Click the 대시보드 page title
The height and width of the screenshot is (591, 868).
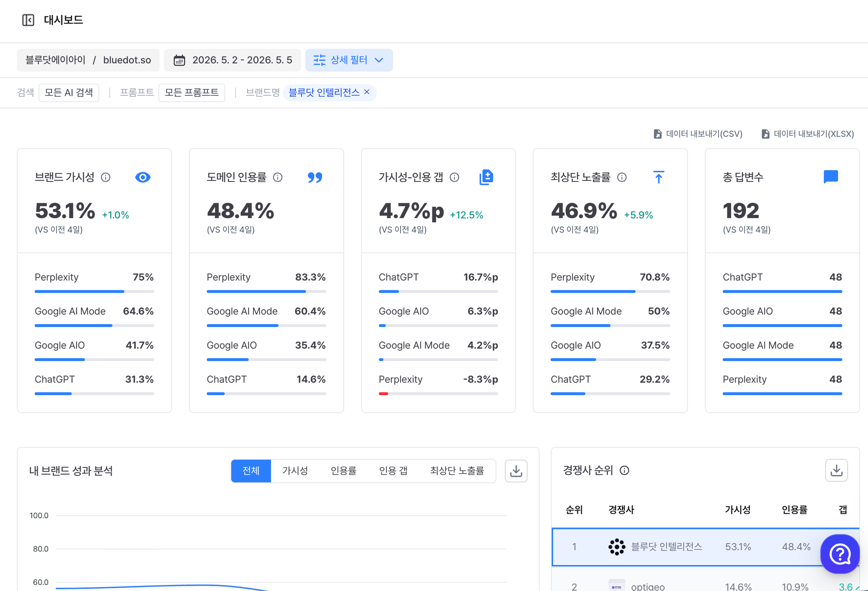(63, 20)
